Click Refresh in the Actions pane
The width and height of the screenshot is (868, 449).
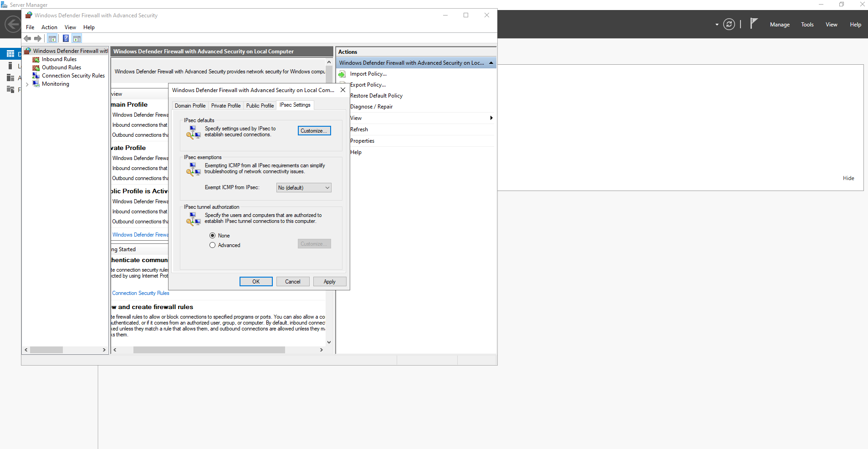[359, 129]
